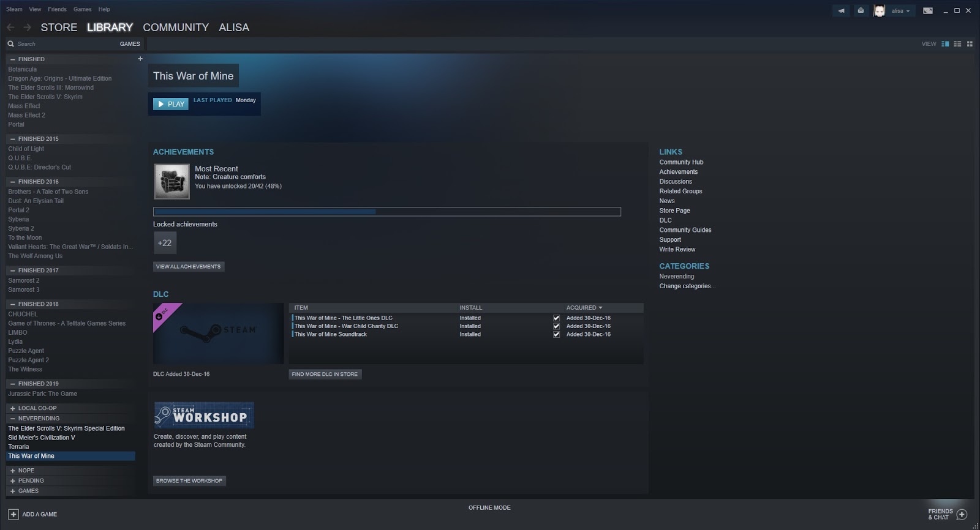Toggle The Little Ones DLC checkbox

(556, 318)
